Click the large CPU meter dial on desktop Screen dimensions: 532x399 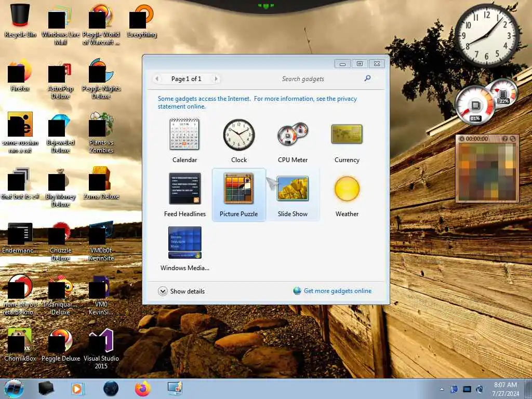(475, 105)
